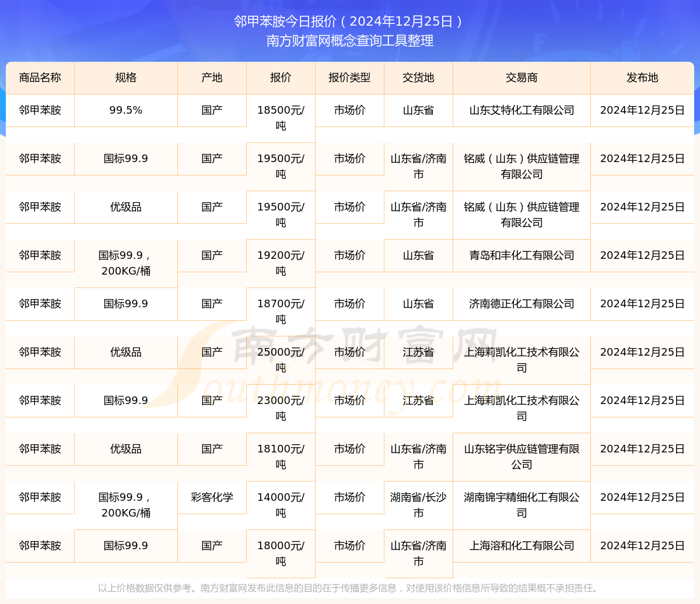Click '山东省/济南市' in the 上海溶和 row

(x=418, y=554)
